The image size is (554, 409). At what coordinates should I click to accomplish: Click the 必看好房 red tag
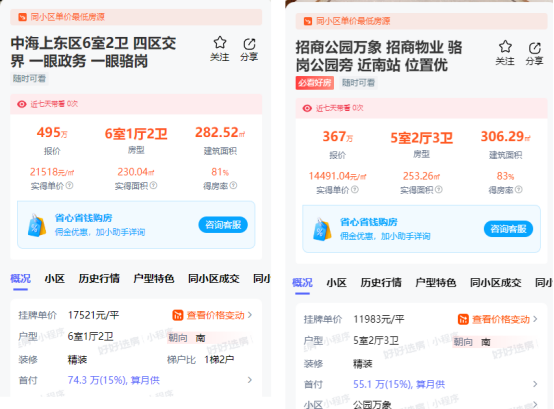coord(314,83)
